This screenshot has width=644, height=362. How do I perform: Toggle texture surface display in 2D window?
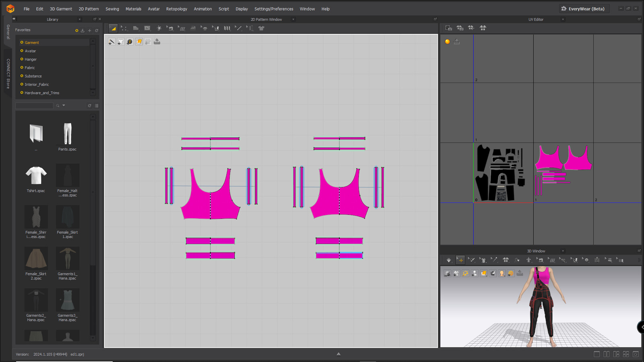(139, 41)
